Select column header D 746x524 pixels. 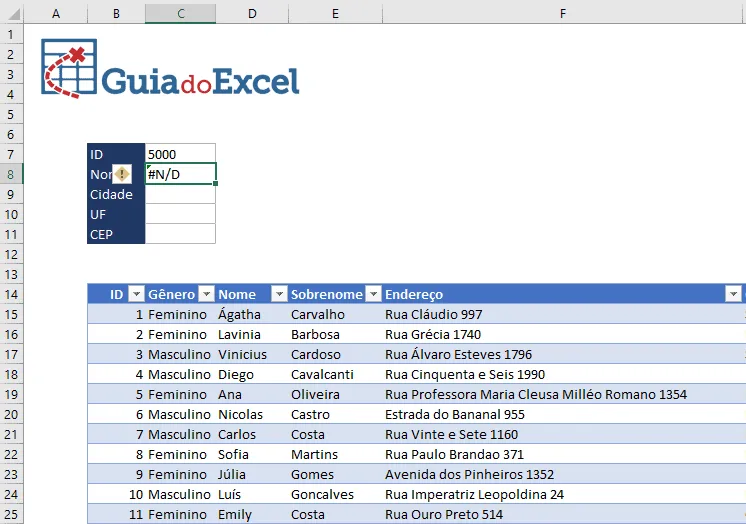252,14
